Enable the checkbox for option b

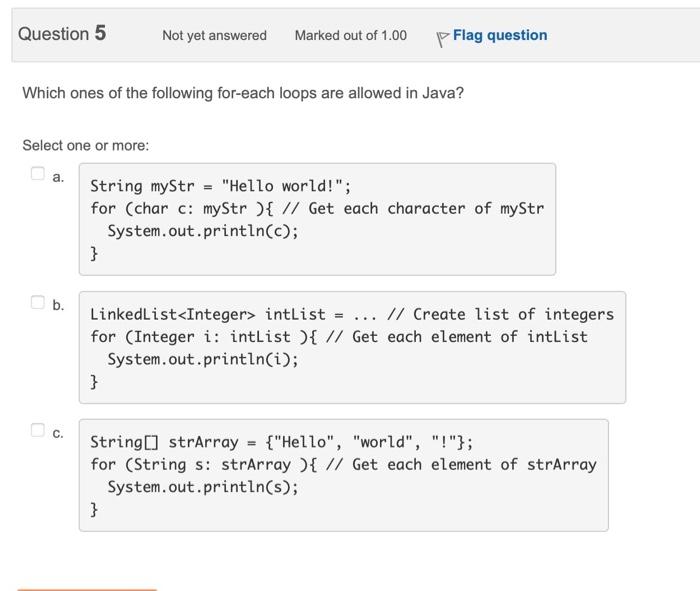coord(38,302)
